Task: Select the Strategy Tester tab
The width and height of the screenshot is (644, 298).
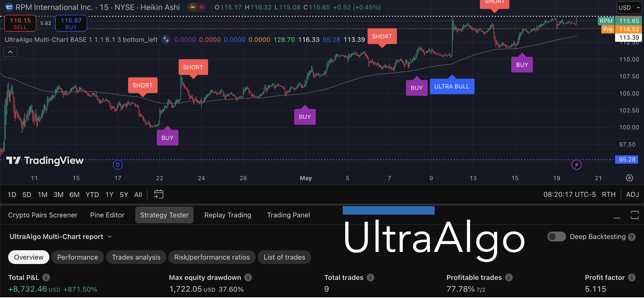Action: click(x=164, y=215)
